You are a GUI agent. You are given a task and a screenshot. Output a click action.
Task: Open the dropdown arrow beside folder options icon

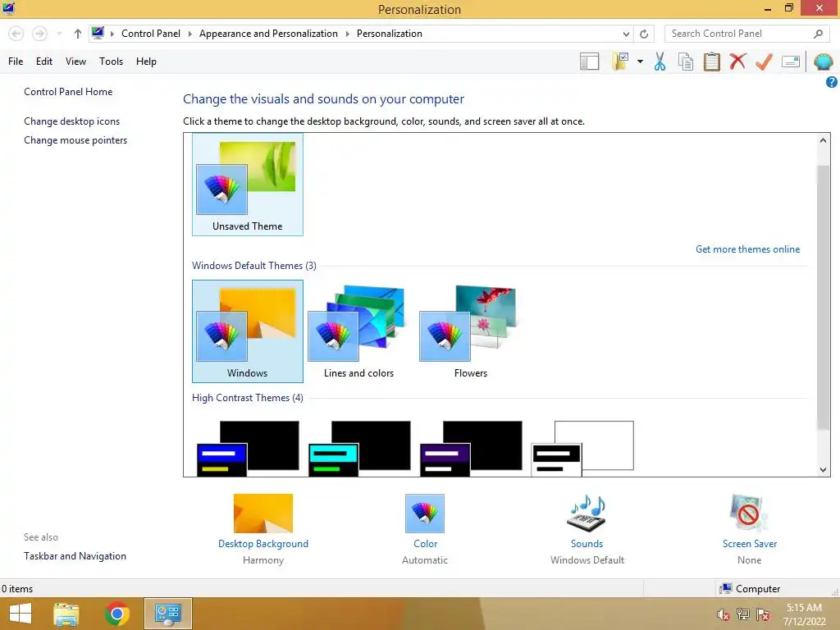(x=640, y=62)
